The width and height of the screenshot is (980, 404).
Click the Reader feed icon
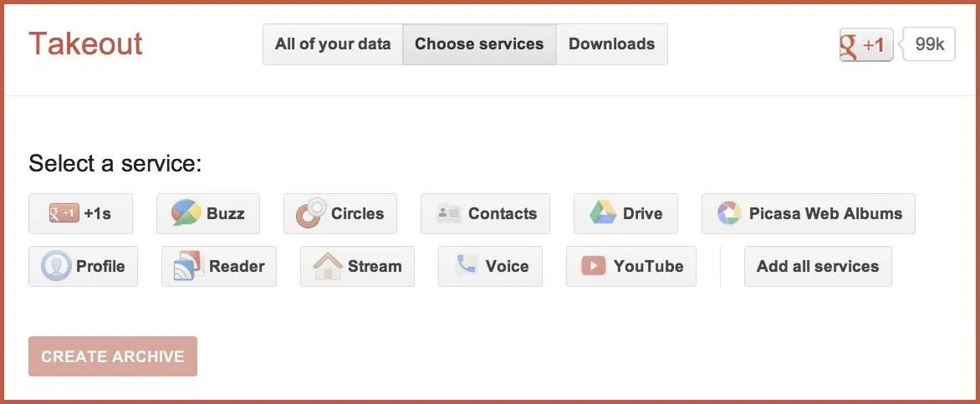188,266
